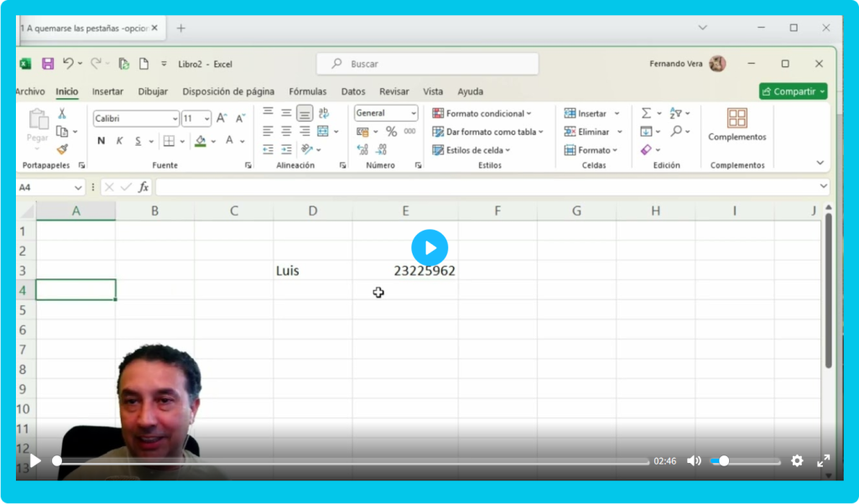Switch to the Insertar ribbon tab
Image resolution: width=859 pixels, height=504 pixels.
point(107,91)
